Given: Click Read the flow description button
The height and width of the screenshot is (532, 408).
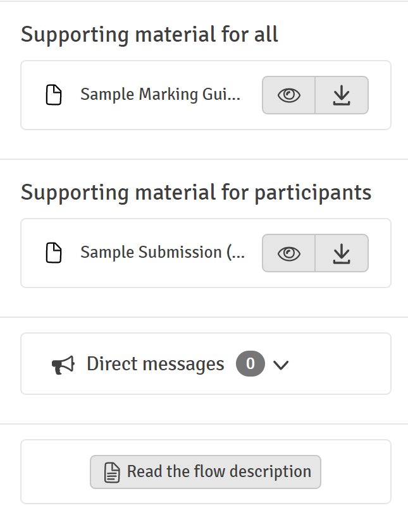Looking at the screenshot, I should (x=206, y=472).
